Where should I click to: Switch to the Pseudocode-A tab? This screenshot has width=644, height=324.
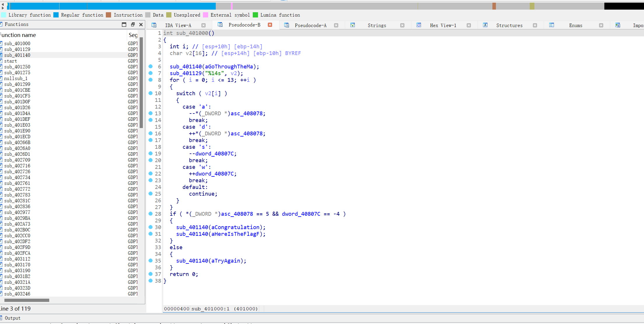point(310,25)
